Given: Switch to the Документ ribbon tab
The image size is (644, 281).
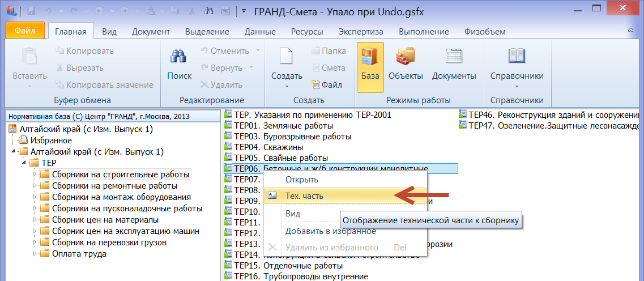Looking at the screenshot, I should click(151, 32).
